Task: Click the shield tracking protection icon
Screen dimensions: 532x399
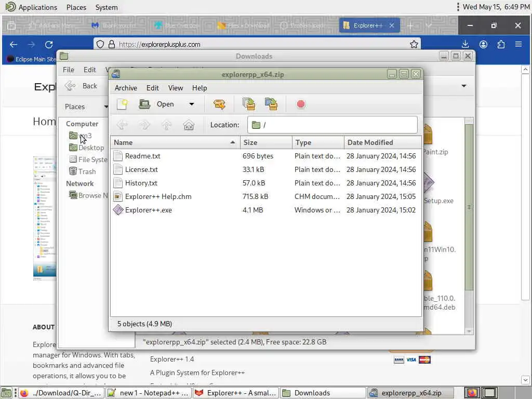Action: [x=100, y=45]
